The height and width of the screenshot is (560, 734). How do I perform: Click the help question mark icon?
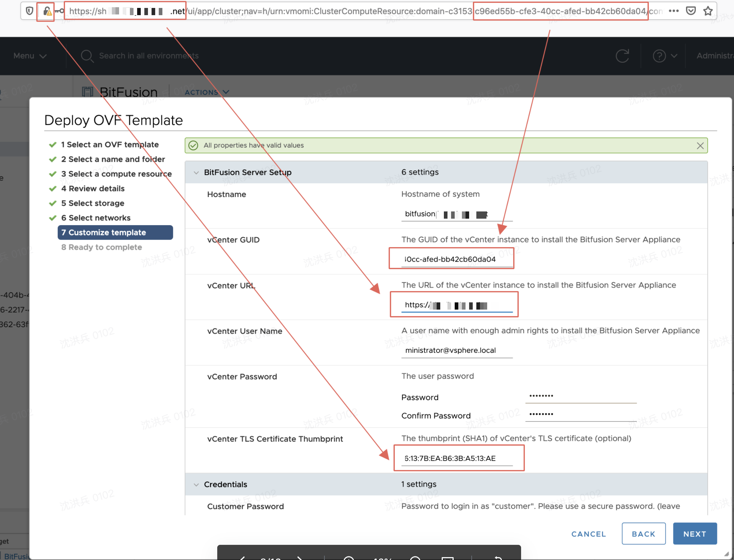click(x=659, y=56)
